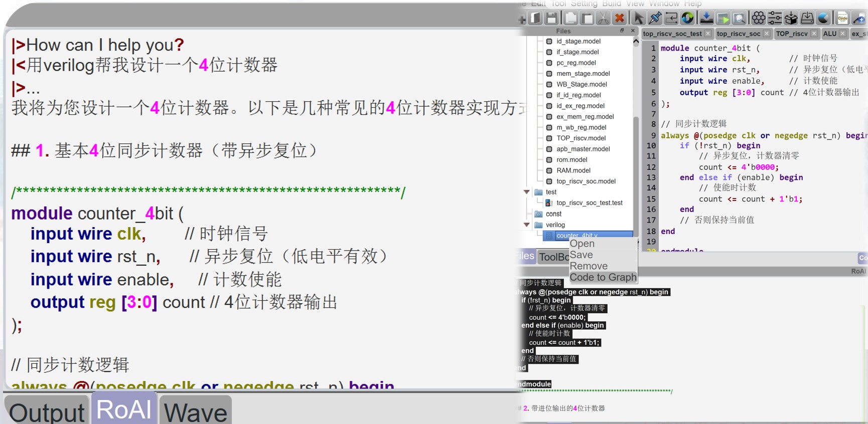
Task: Choose Code to Graph from context menu
Action: pyautogui.click(x=603, y=277)
